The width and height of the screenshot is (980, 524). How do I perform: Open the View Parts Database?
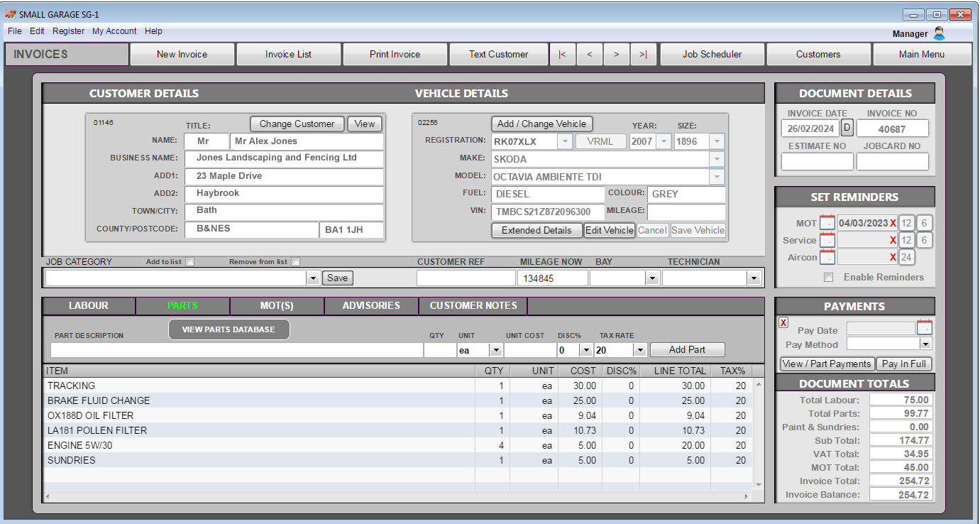[229, 329]
